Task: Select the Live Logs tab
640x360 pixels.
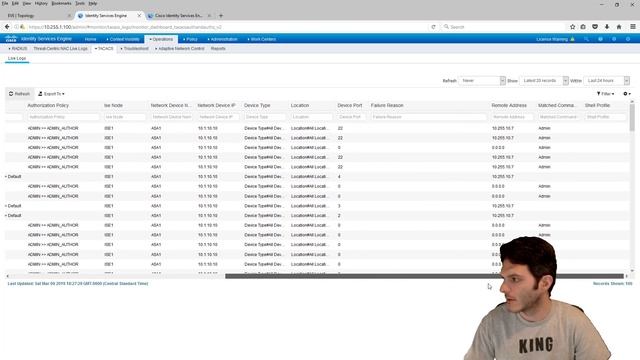Action: pos(17,58)
